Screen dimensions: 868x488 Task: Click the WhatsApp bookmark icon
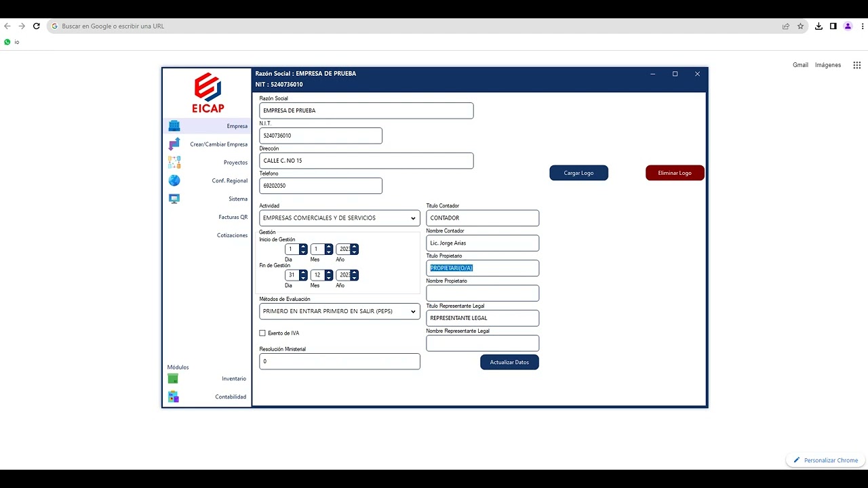(7, 42)
